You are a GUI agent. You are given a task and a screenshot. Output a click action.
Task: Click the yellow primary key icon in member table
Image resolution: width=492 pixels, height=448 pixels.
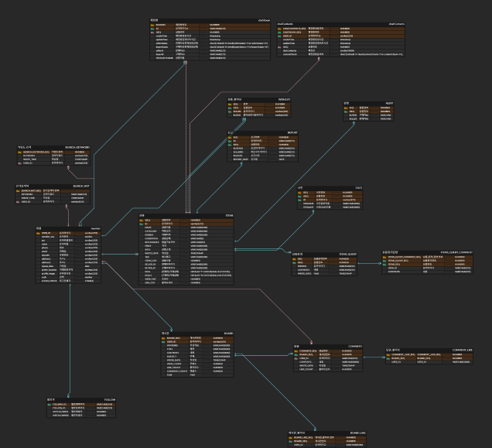click(x=38, y=233)
